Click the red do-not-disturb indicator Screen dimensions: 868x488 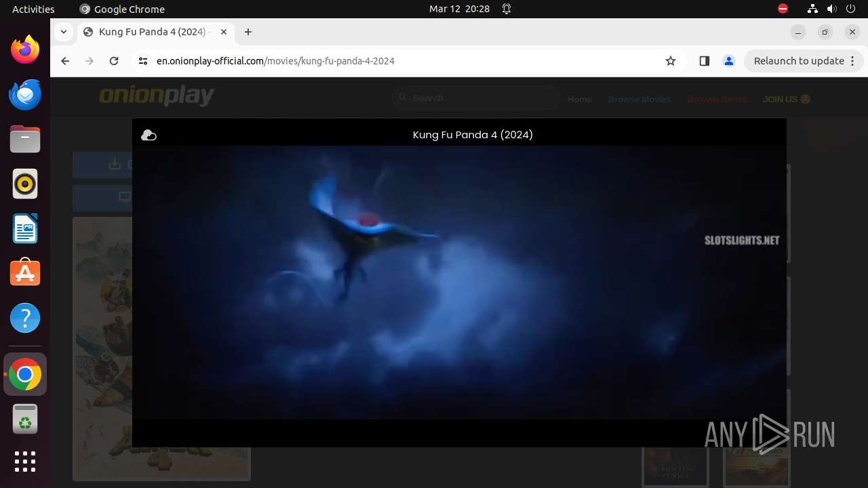783,9
